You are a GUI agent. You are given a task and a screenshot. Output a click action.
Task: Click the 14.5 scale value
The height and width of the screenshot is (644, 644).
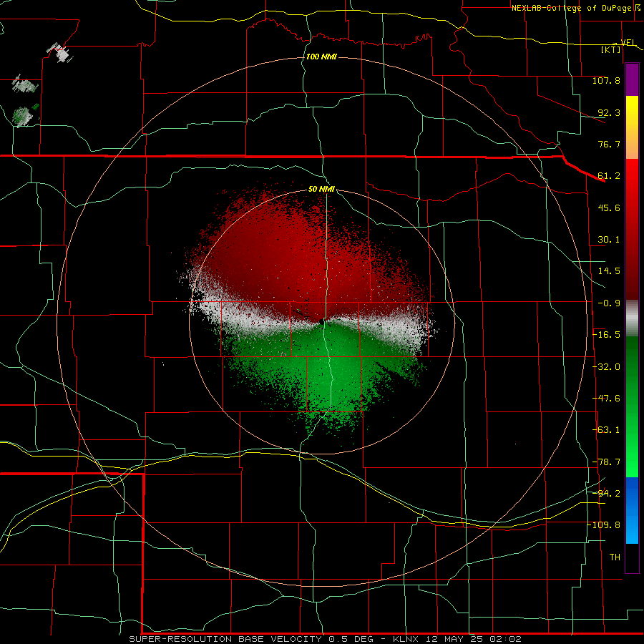[609, 271]
